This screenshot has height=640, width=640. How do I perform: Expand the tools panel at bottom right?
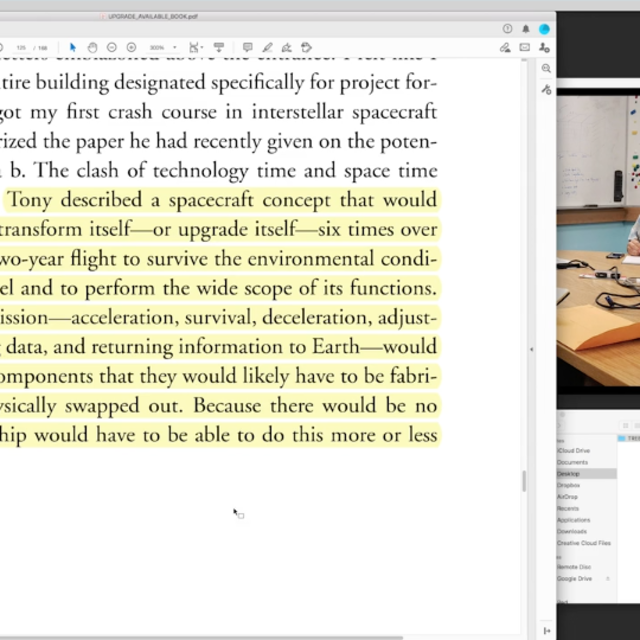click(x=546, y=630)
